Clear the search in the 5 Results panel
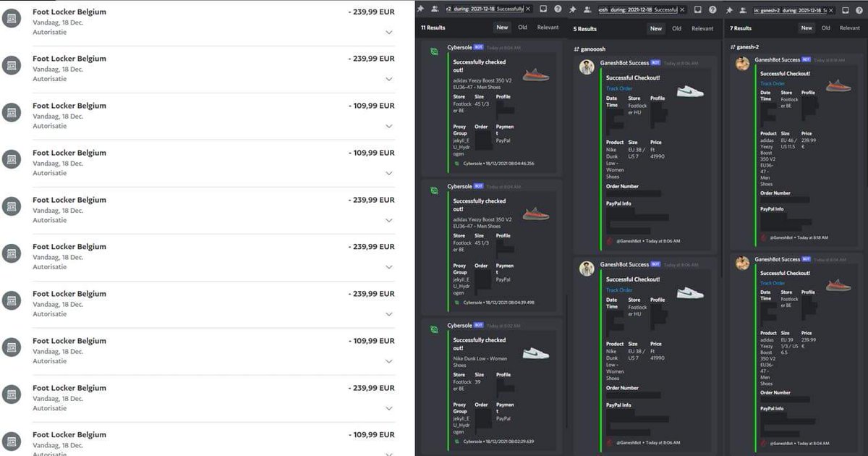Viewport: 868px width, 456px height. (x=682, y=9)
